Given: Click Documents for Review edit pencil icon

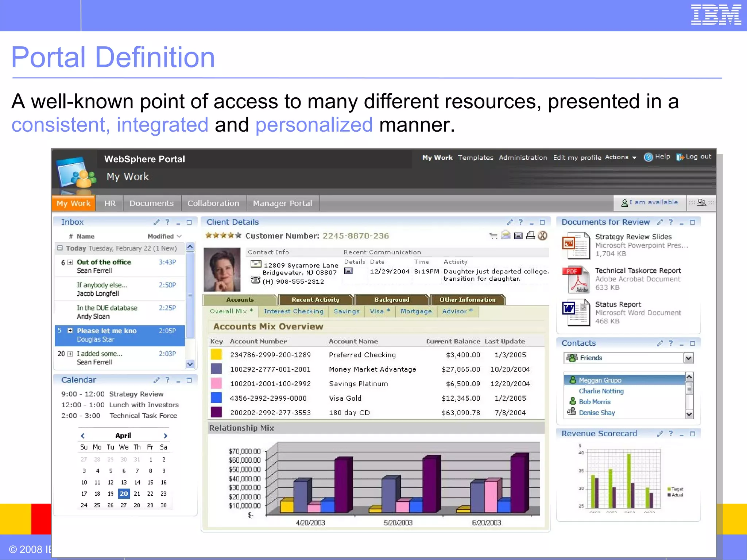Looking at the screenshot, I should [659, 222].
